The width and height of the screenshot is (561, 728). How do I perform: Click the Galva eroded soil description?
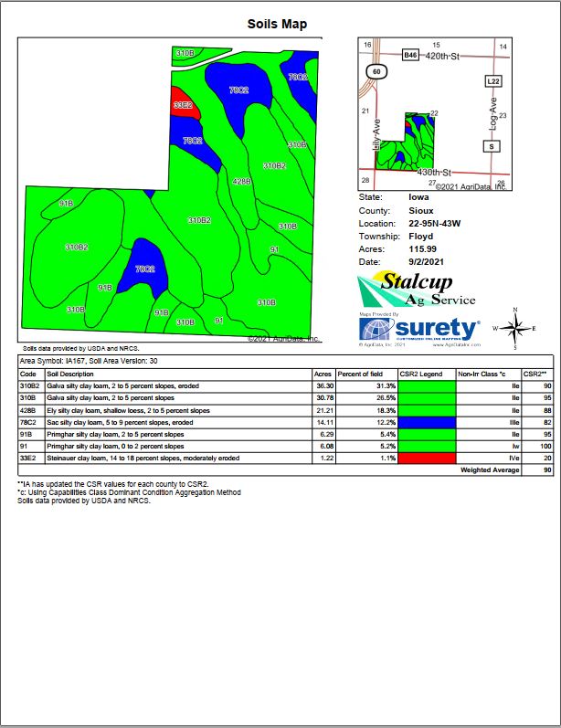[122, 386]
